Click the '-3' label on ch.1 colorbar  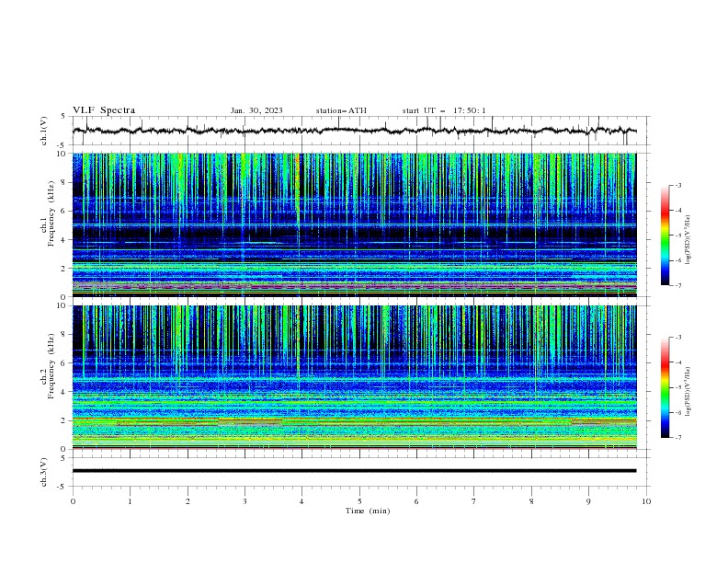(x=678, y=185)
